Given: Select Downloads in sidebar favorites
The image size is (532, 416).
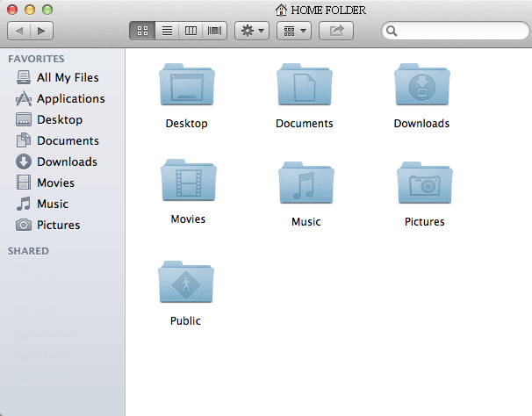Looking at the screenshot, I should (x=67, y=162).
